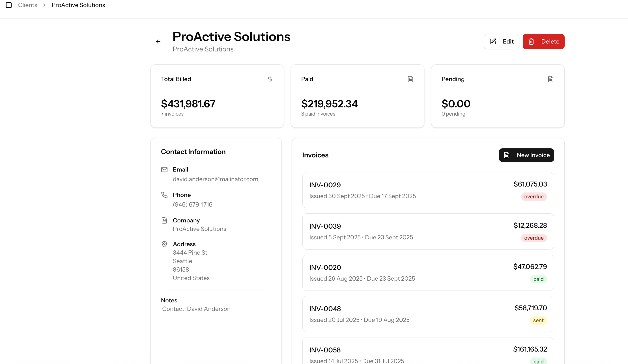Viewport: 628px width, 364px height.
Task: Click the back arrow icon
Action: (158, 42)
